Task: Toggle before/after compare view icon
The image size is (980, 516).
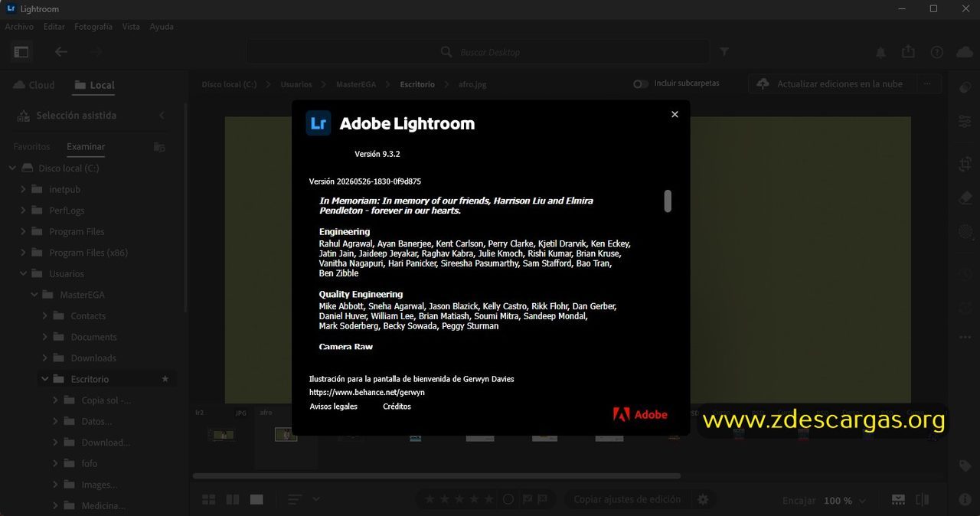Action: 922,500
